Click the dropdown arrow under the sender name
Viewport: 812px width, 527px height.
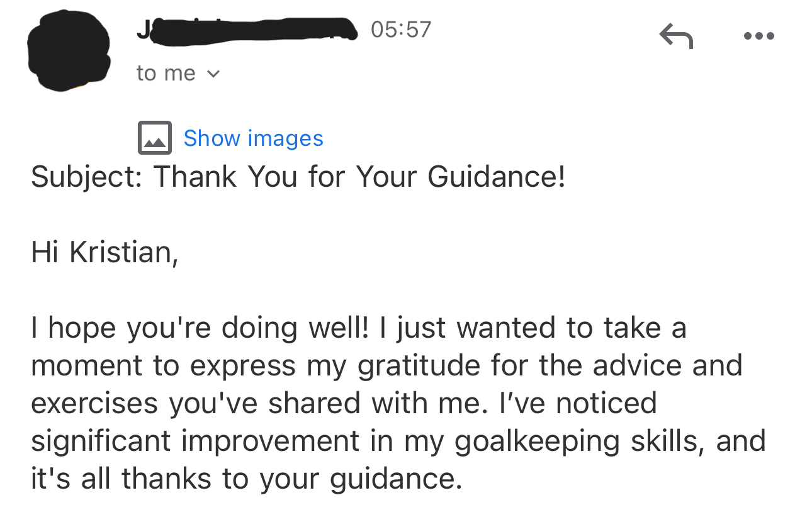pos(213,74)
